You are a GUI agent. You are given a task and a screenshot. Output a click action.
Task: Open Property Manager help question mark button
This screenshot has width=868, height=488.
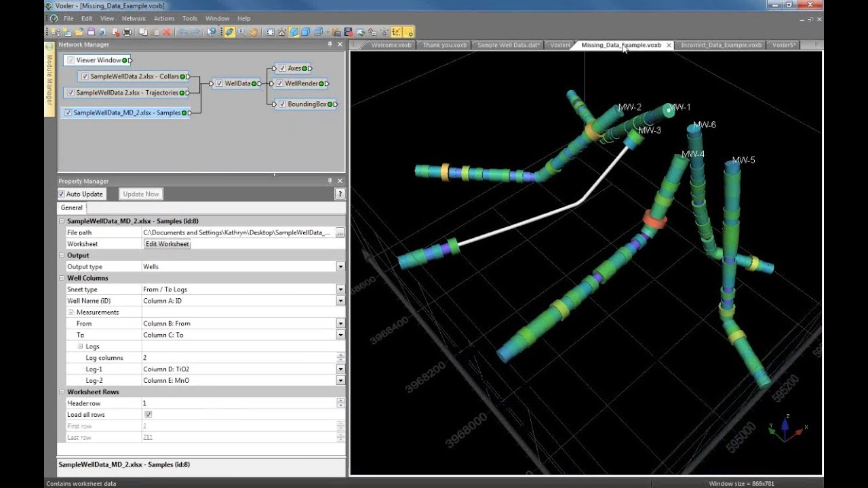tap(340, 194)
